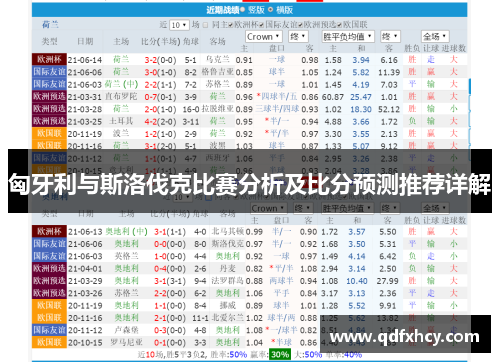Click the 25.47 draw odds value
500x362 pixels.
(361, 97)
